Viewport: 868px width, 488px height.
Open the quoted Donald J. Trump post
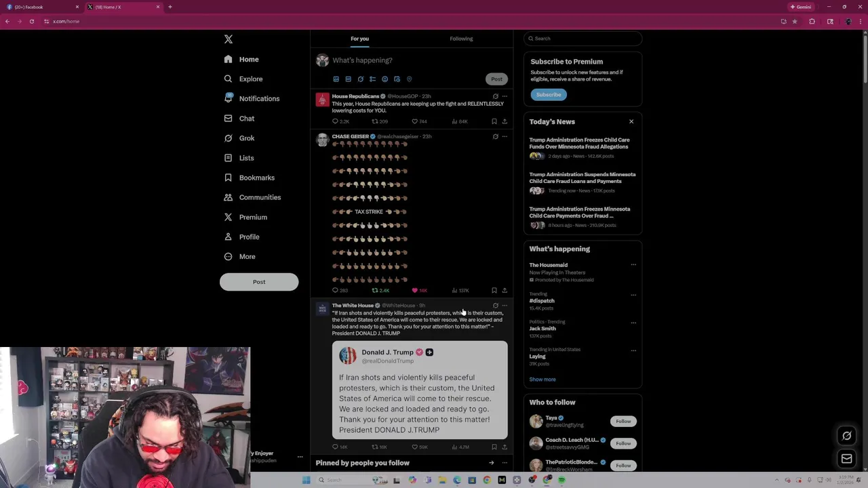(420, 390)
